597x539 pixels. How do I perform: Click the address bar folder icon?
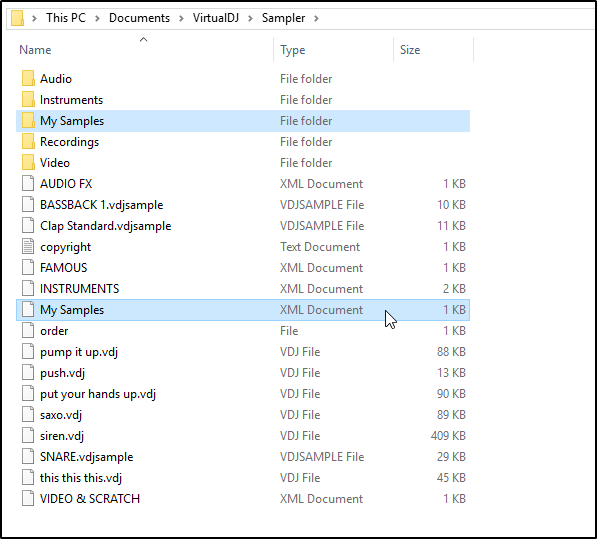[x=18, y=18]
